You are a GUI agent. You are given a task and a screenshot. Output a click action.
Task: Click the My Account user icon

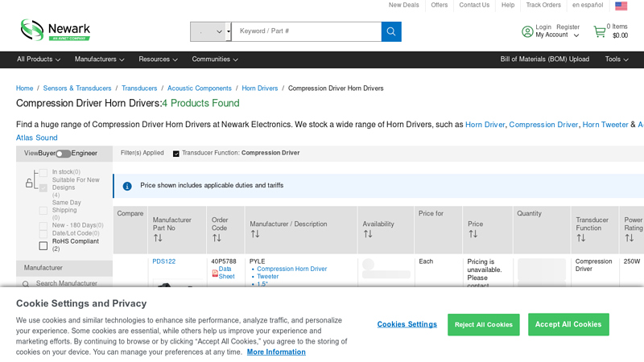pyautogui.click(x=527, y=31)
